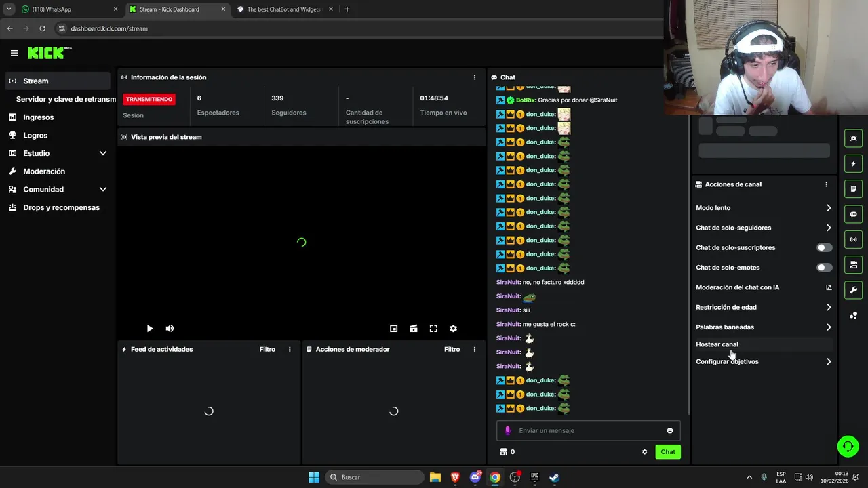Click the message field Enviar un mensaje
The image size is (868, 488).
589,430
